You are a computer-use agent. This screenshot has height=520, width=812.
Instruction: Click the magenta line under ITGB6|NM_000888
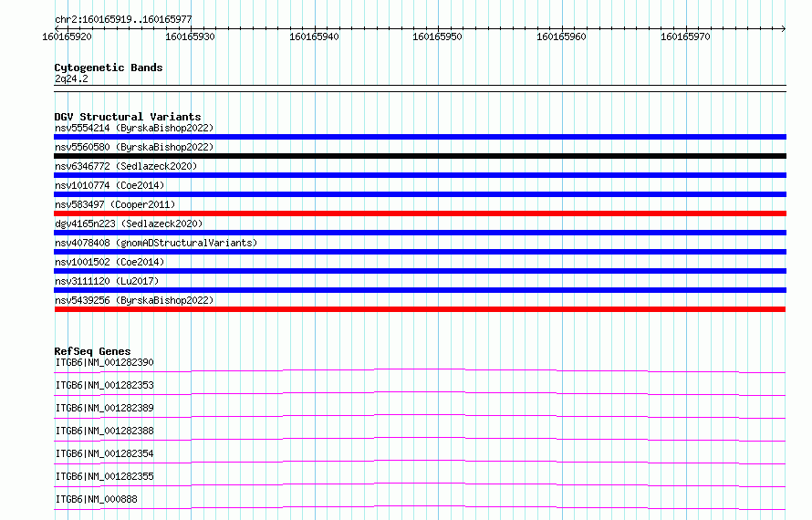420,507
